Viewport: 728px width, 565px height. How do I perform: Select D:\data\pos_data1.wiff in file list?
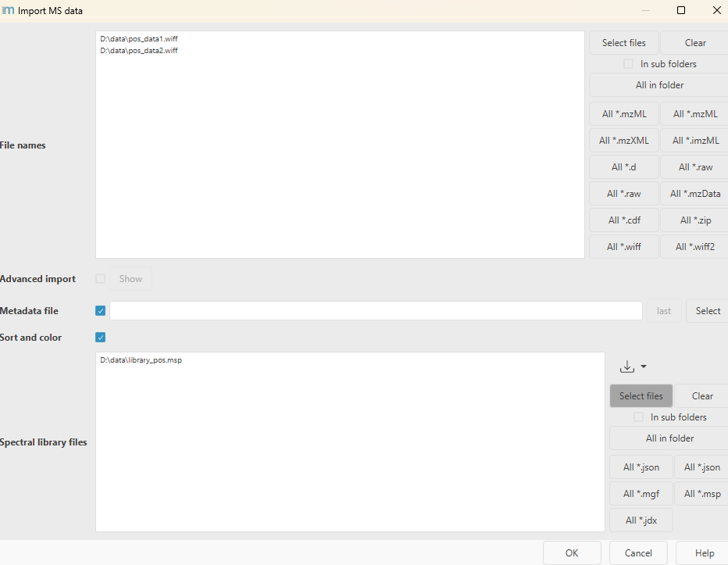(139, 39)
